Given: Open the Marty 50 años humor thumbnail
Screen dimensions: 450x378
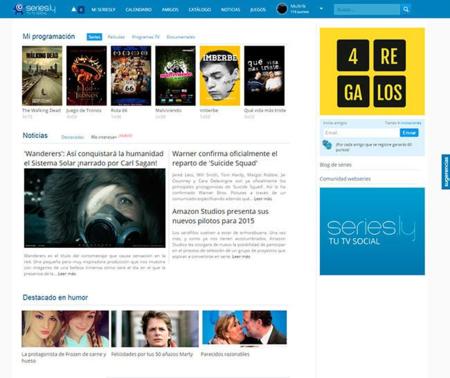Looking at the screenshot, I should 155,329.
